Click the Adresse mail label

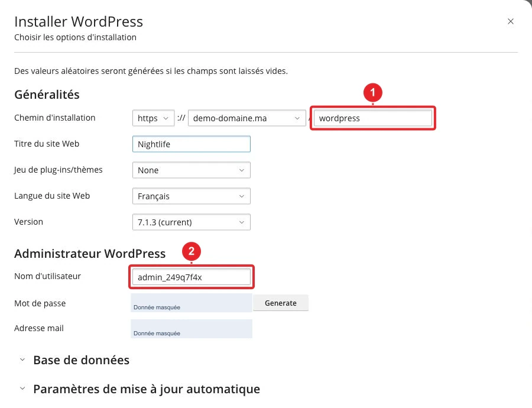click(x=39, y=328)
